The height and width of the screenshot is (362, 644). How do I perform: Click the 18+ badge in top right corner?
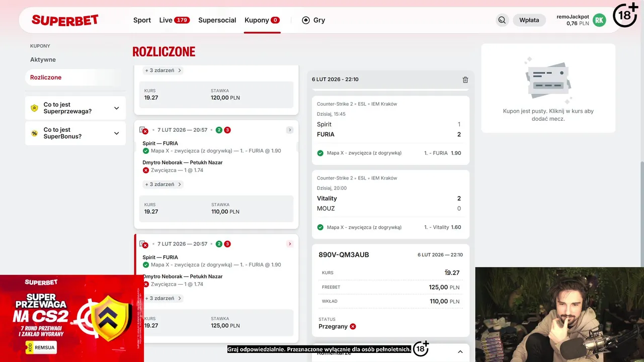coord(625,15)
